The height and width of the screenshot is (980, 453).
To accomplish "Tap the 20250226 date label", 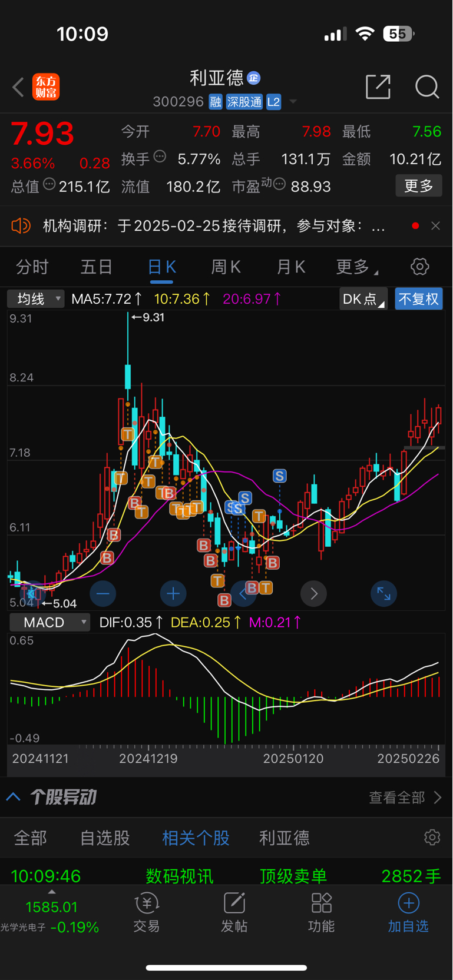I will [x=408, y=759].
